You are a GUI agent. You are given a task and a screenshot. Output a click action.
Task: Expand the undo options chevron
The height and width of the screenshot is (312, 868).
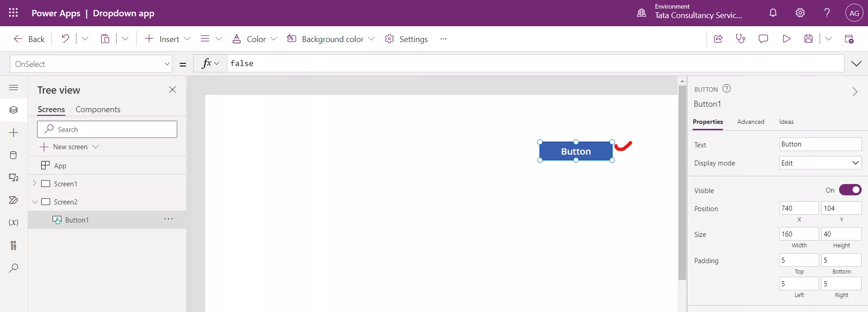click(x=85, y=39)
